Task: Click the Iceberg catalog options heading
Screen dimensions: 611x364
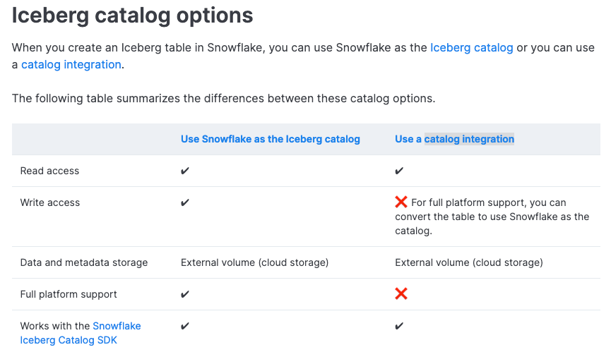Action: (133, 16)
